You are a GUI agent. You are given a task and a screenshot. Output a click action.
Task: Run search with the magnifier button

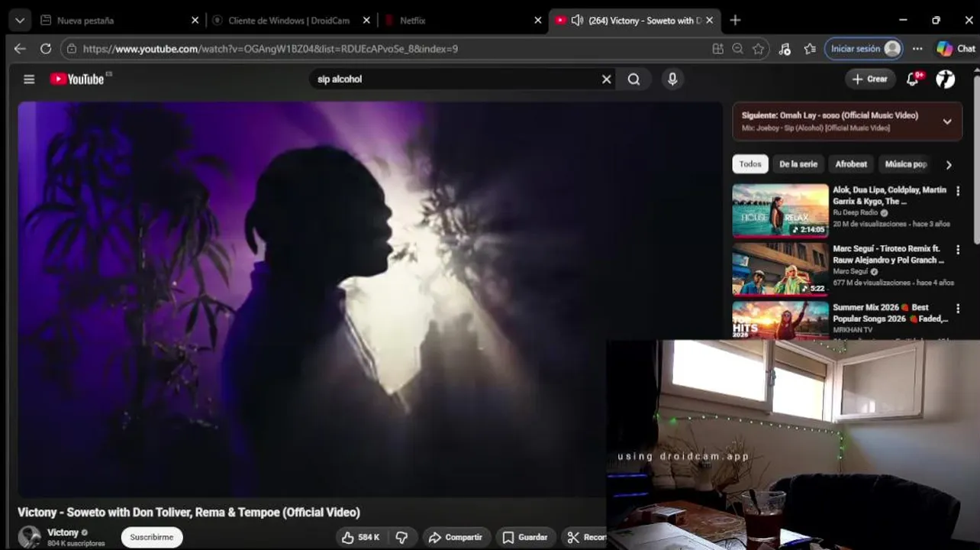click(x=633, y=79)
